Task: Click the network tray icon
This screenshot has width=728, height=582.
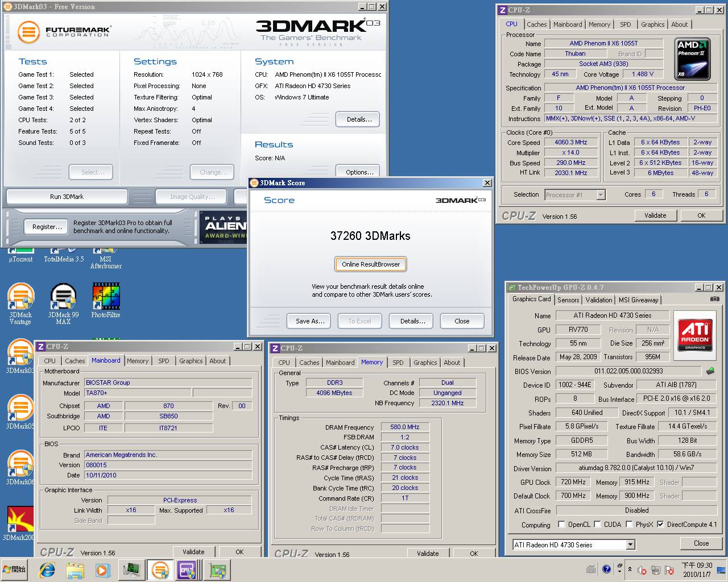Action: tap(655, 570)
